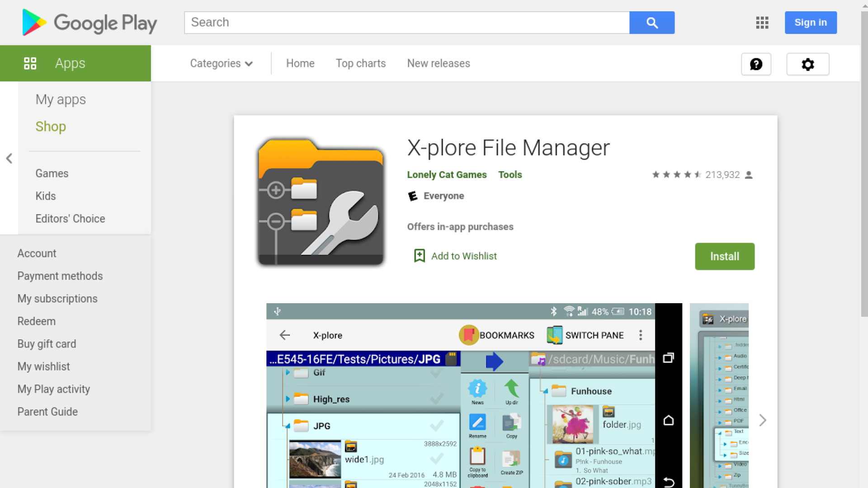This screenshot has width=868, height=488.
Task: Click the Install button
Action: pos(724,256)
